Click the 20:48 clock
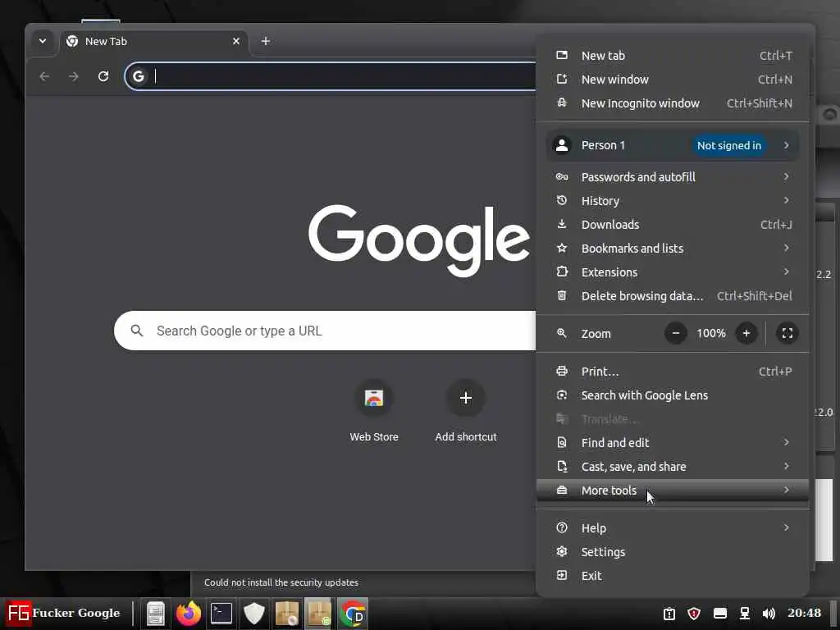The height and width of the screenshot is (630, 840). point(804,613)
